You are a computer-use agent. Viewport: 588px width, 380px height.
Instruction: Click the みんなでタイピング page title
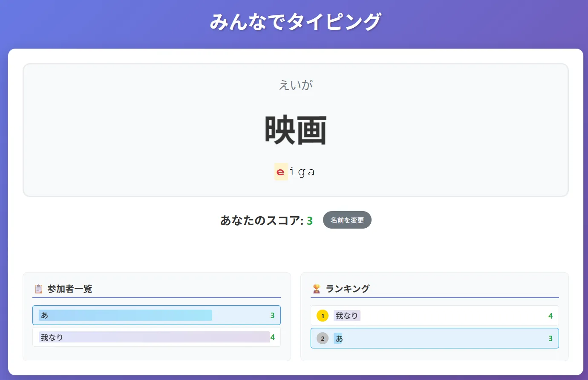click(295, 22)
